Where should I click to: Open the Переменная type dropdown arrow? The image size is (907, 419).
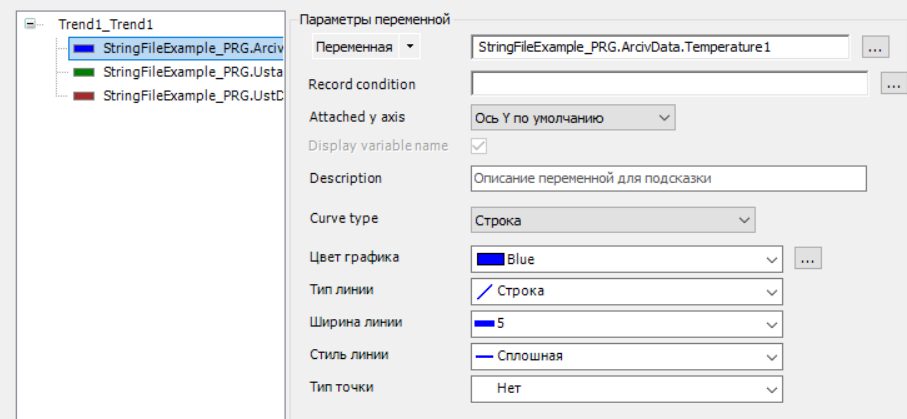pos(410,47)
